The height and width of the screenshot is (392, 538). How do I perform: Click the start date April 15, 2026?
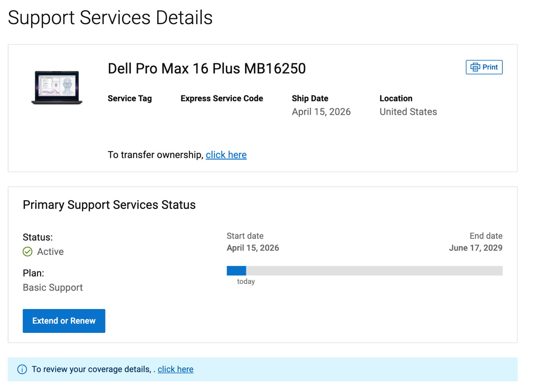tap(253, 248)
